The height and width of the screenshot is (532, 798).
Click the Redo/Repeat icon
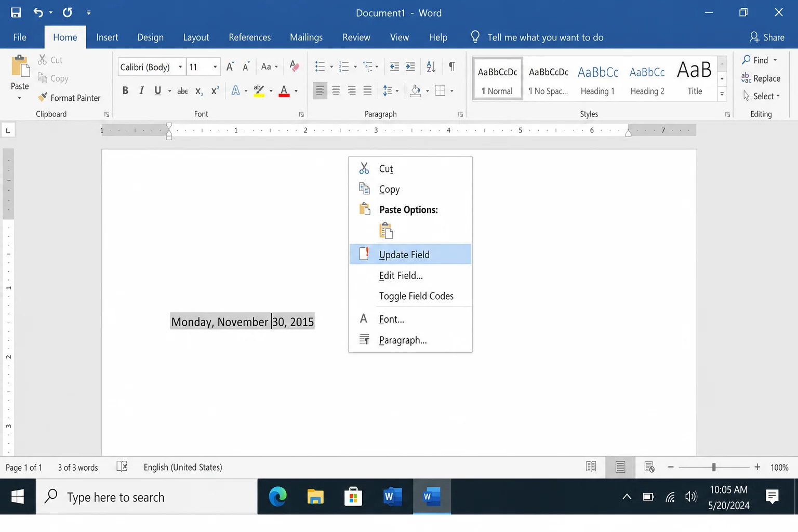pyautogui.click(x=68, y=12)
